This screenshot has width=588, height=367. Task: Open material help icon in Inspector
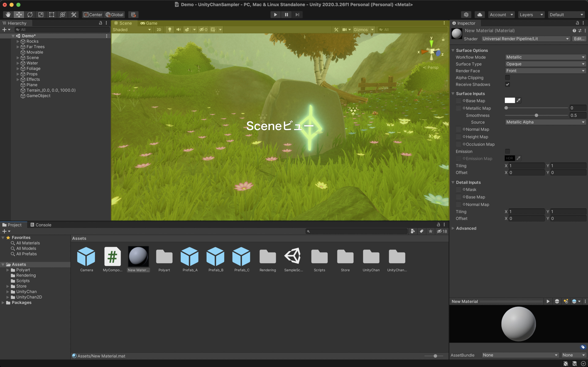point(574,31)
